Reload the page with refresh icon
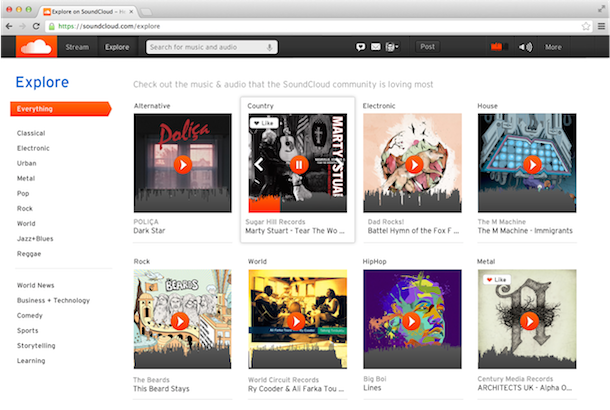610x410 pixels. 36,26
